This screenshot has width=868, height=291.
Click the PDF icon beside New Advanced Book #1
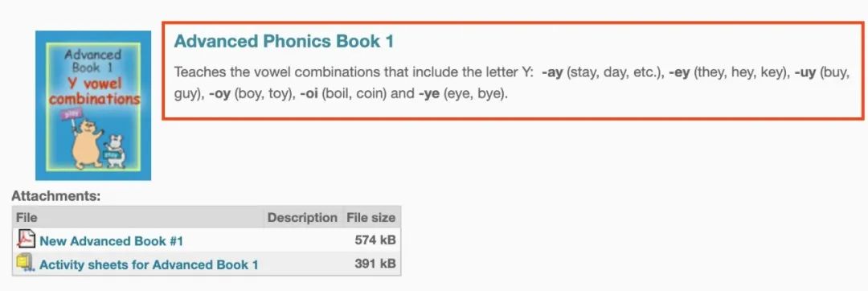pos(26,239)
